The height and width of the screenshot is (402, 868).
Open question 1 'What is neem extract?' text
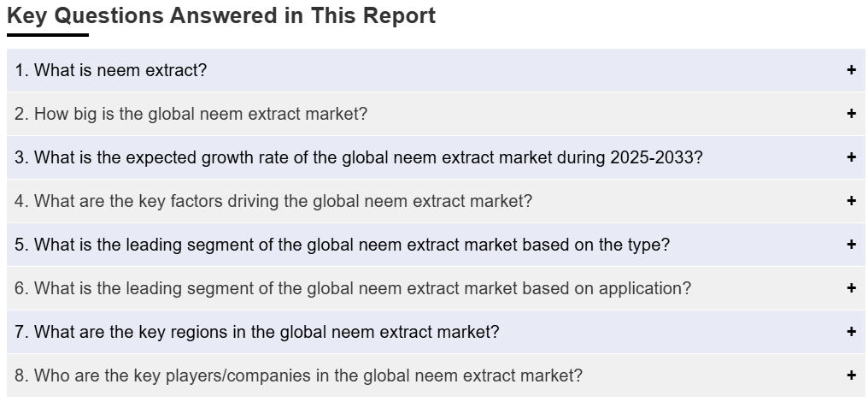tap(111, 70)
